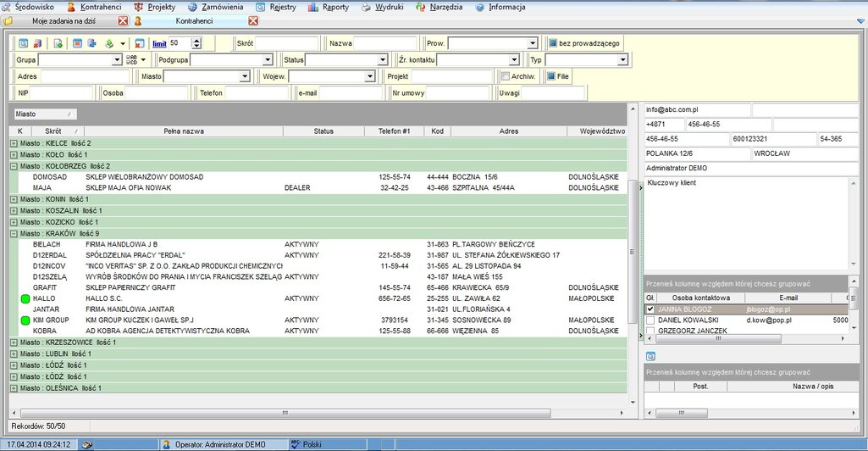This screenshot has height=451, width=868.
Task: Click the operator person icon in status bar
Action: [x=167, y=444]
